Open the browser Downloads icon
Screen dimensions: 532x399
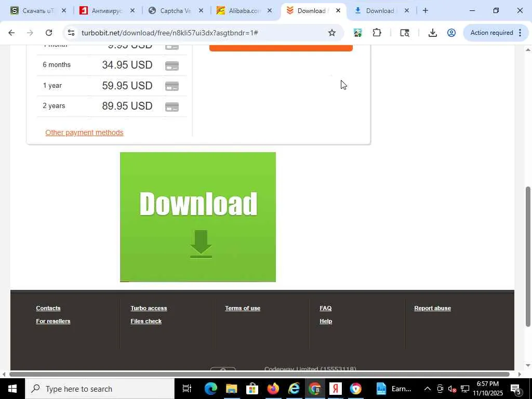[x=432, y=33]
